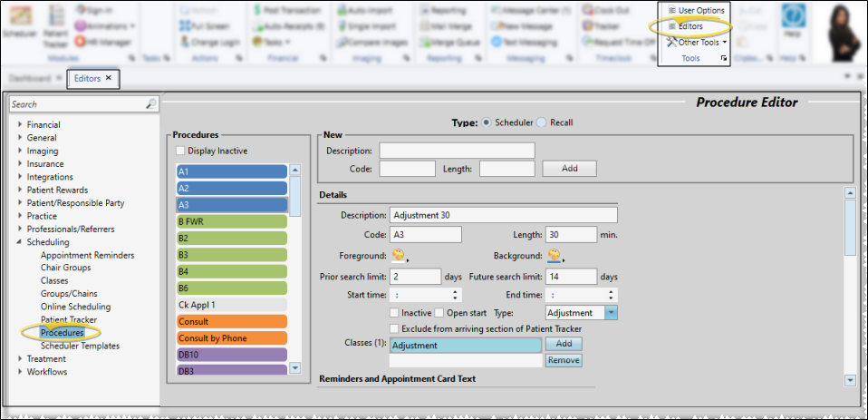Click the Add button in New section
Viewport: 868px width, 420px height.
tap(569, 168)
